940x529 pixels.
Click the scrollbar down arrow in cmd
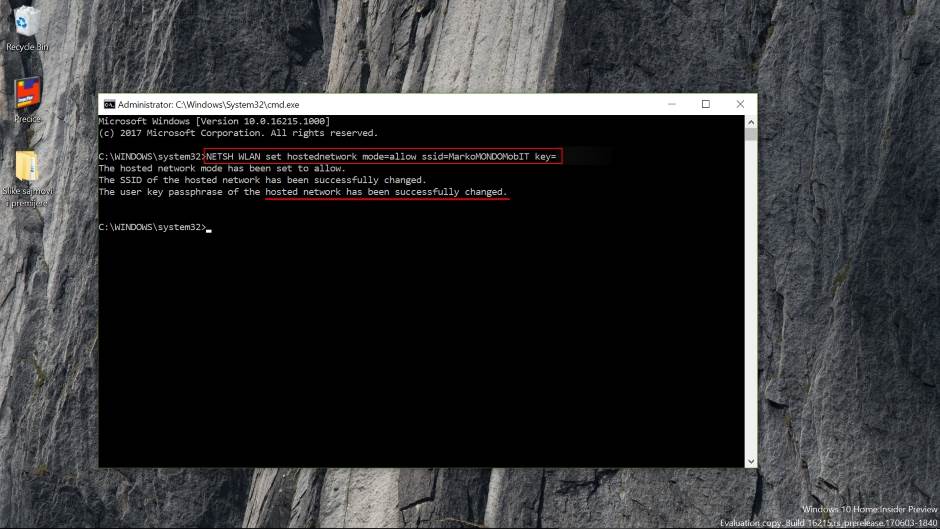751,461
